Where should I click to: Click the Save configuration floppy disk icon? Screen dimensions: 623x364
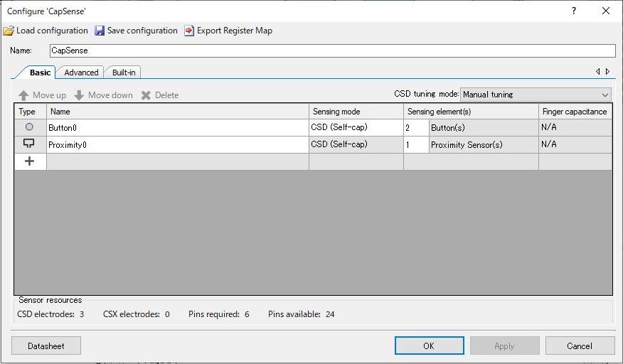click(100, 31)
